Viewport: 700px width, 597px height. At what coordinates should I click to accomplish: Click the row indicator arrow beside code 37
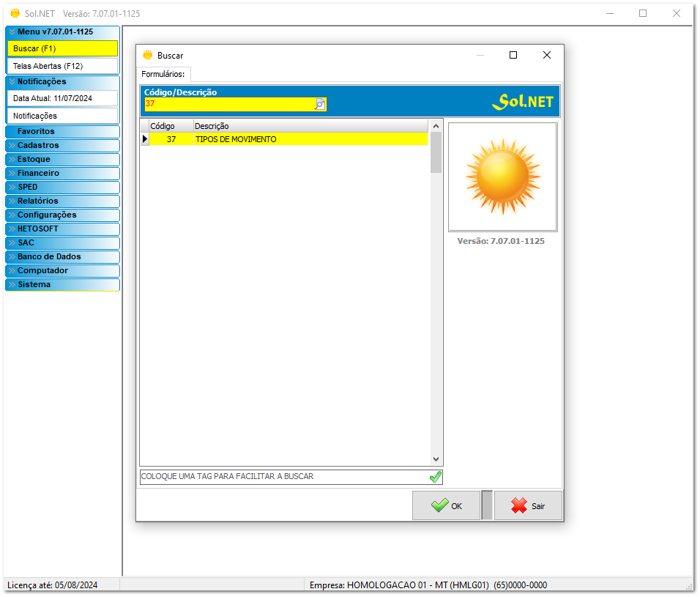click(x=145, y=139)
